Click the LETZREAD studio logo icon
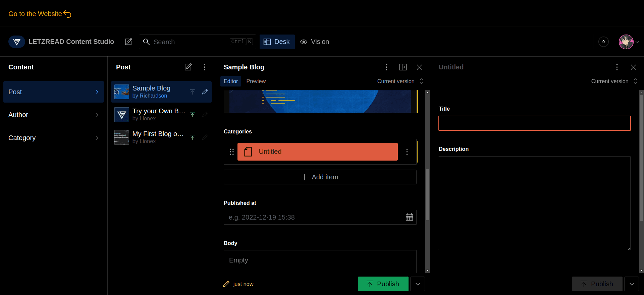 pos(16,42)
